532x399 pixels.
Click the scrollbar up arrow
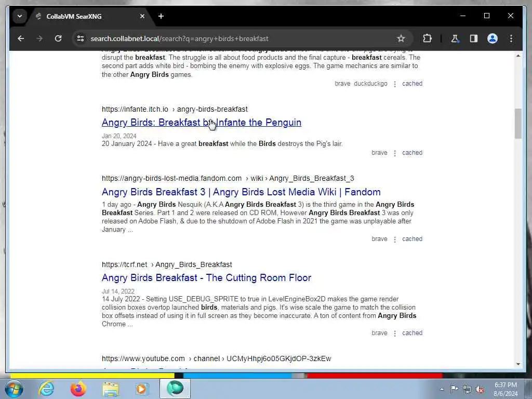point(518,56)
